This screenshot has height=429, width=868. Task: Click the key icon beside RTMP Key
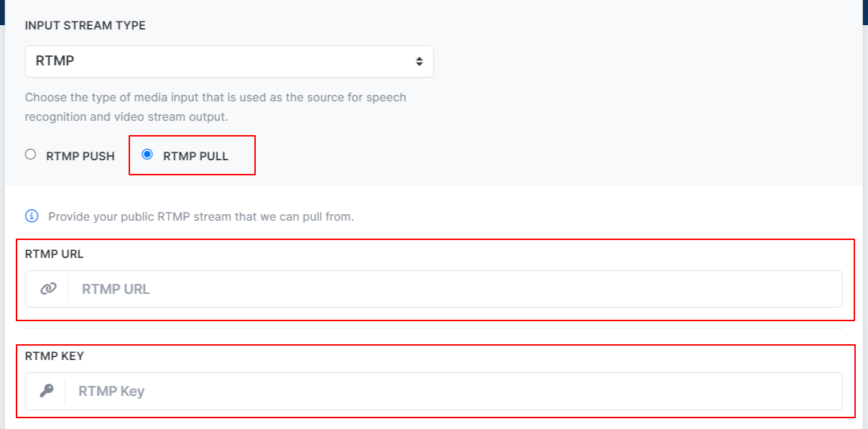[x=47, y=391]
